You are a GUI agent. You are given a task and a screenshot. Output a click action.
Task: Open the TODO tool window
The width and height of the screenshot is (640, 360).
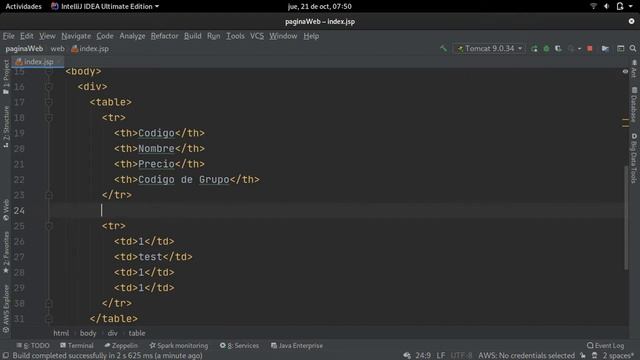tap(33, 345)
